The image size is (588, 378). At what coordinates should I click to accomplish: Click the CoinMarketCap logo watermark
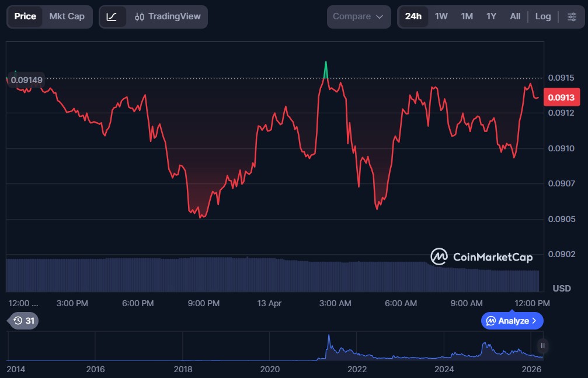(x=482, y=256)
